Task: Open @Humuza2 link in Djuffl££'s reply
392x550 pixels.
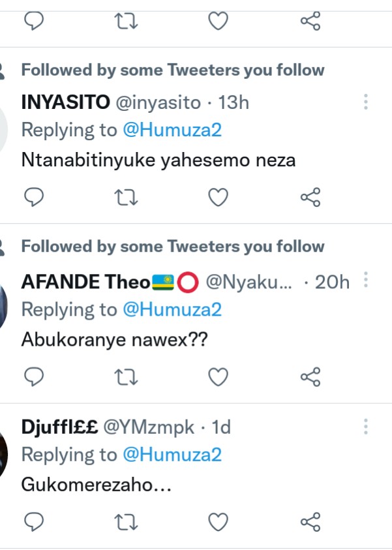Action: pyautogui.click(x=172, y=455)
